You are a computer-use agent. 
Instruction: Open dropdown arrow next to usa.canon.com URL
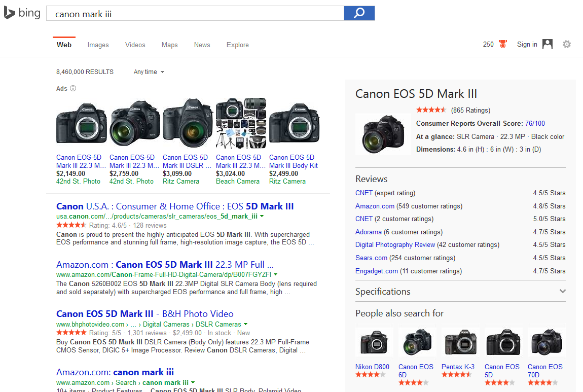(262, 216)
